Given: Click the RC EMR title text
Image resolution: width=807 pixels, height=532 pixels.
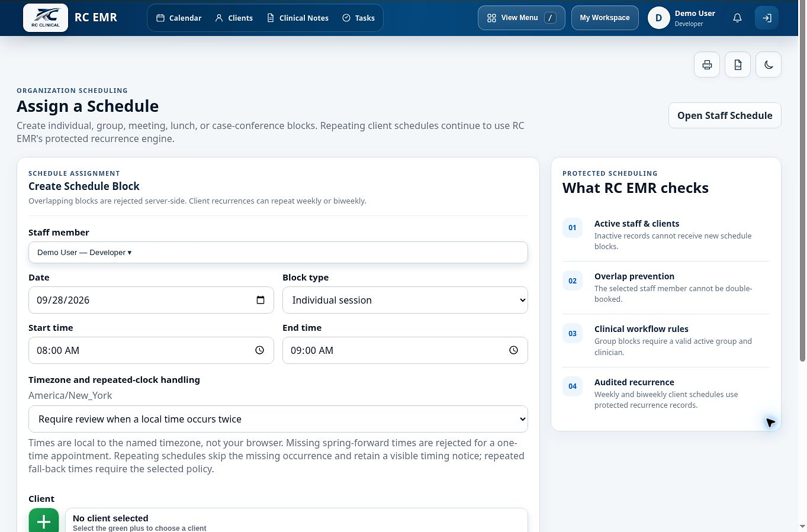Looking at the screenshot, I should [96, 18].
